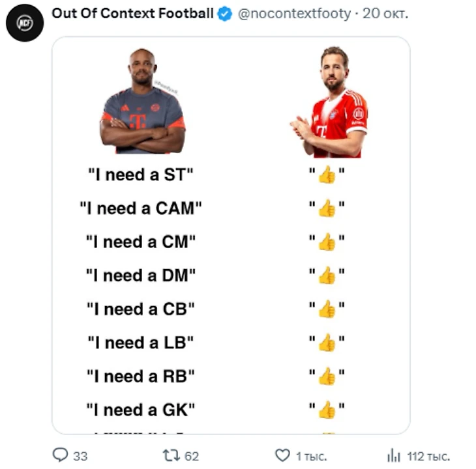Open the tweet date '20 окт.'
This screenshot has width=476, height=469.
point(385,14)
